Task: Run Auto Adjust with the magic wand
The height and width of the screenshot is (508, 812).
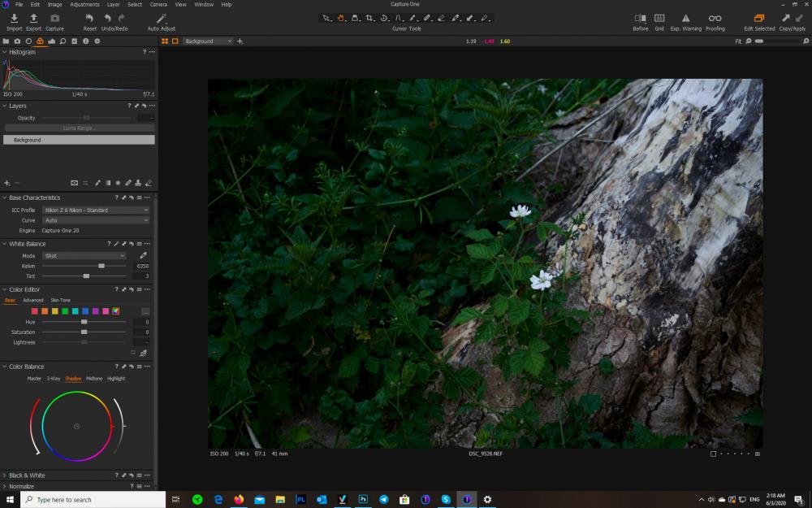Action: pos(161,19)
